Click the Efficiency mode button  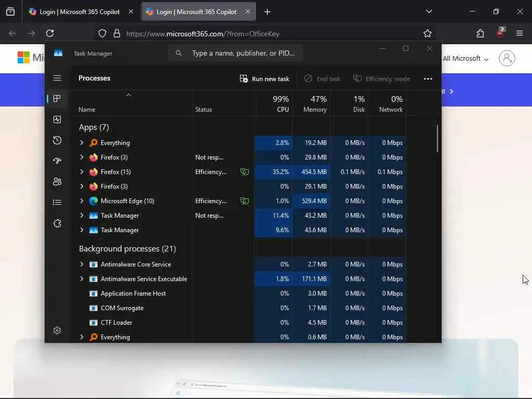[381, 79]
